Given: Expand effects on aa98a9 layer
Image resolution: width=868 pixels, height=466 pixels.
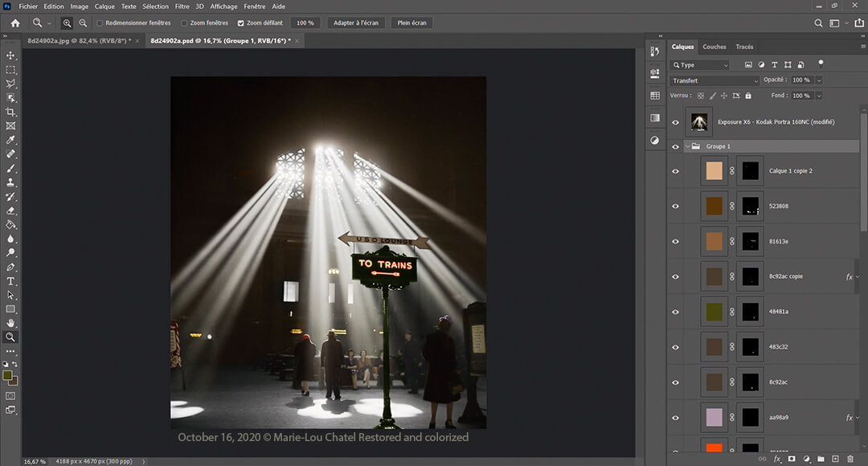Looking at the screenshot, I should click(x=857, y=418).
